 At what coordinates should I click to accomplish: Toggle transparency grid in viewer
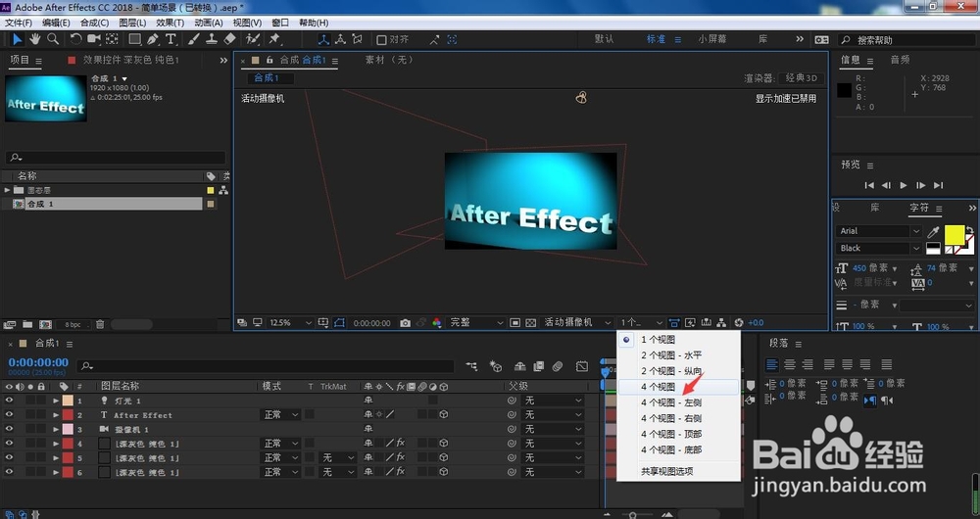[x=530, y=323]
